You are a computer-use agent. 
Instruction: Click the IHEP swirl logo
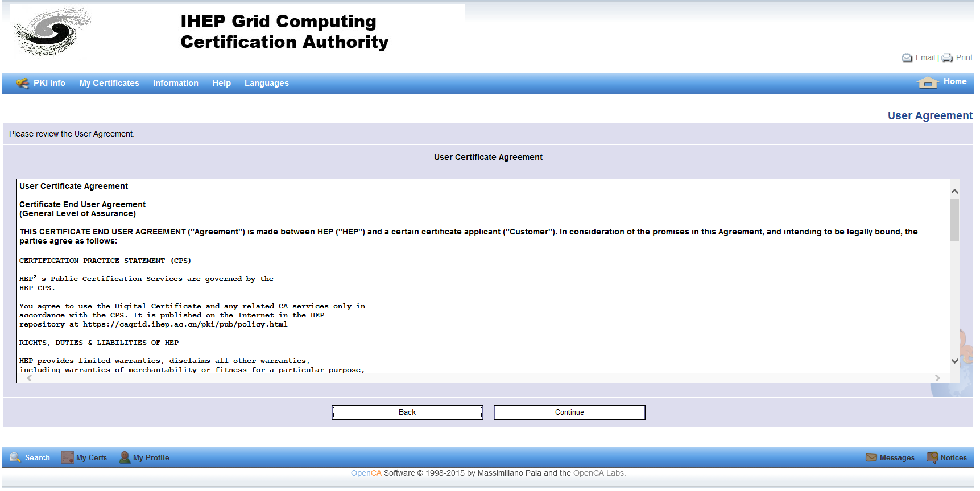click(x=52, y=31)
